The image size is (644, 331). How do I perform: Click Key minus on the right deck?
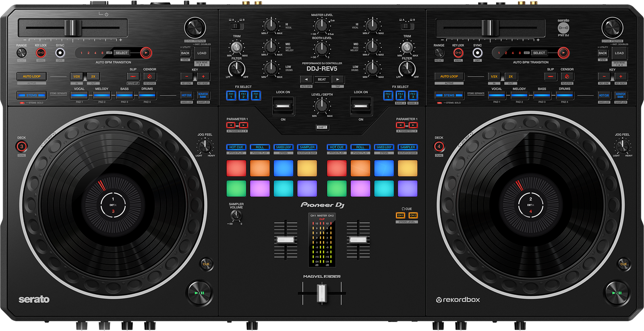click(604, 76)
